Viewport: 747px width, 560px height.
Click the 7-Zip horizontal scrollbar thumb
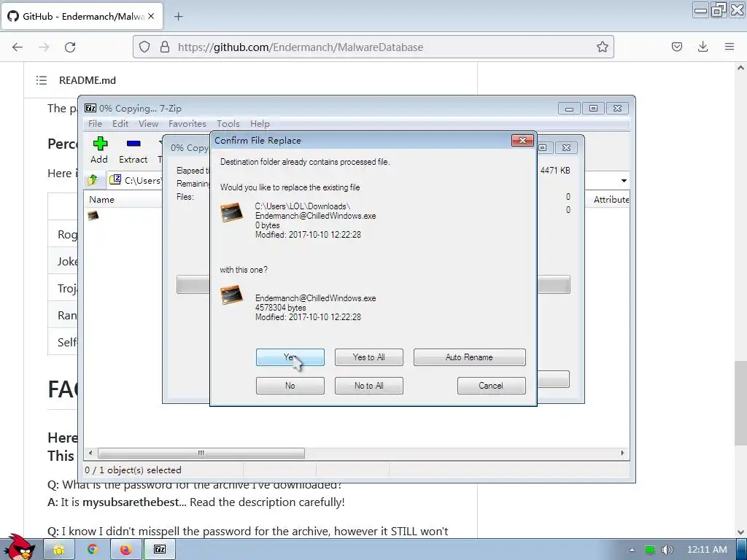201,453
